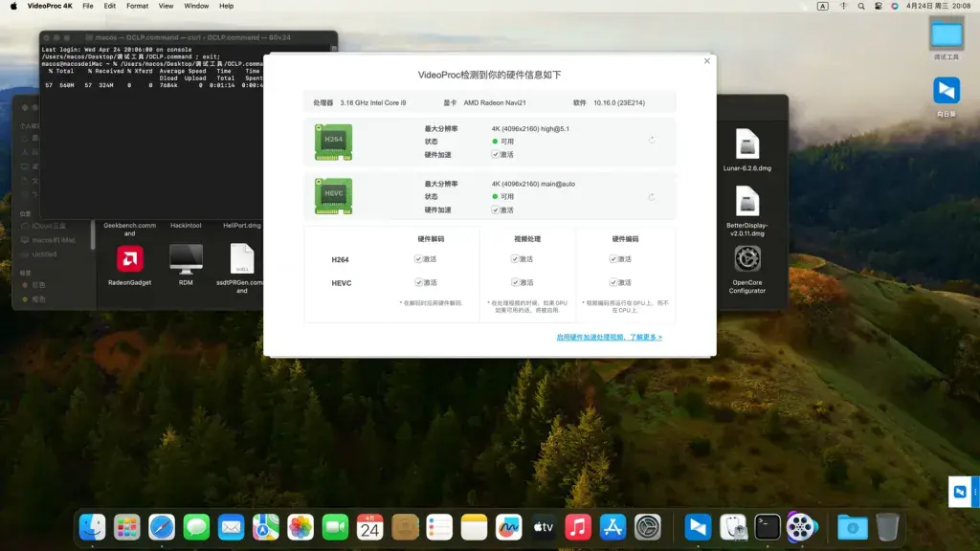Open the File menu
The image size is (980, 551).
pyautogui.click(x=87, y=6)
